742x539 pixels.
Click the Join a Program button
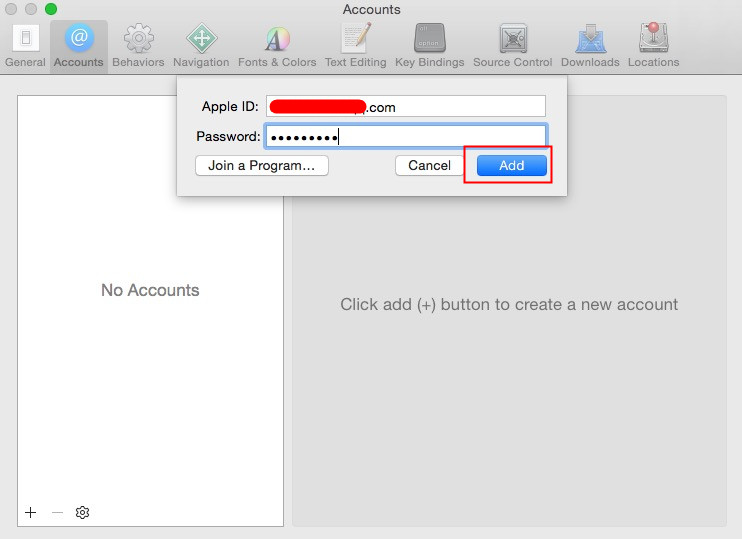point(262,165)
